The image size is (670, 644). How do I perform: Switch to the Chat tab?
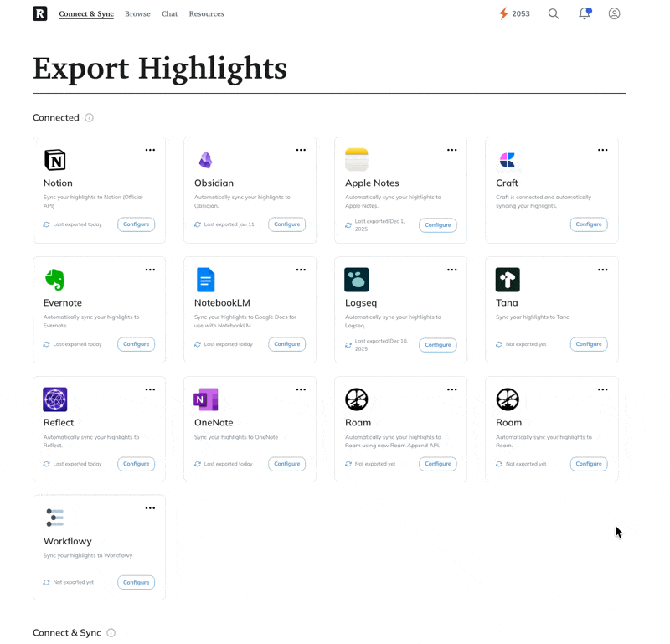(169, 14)
